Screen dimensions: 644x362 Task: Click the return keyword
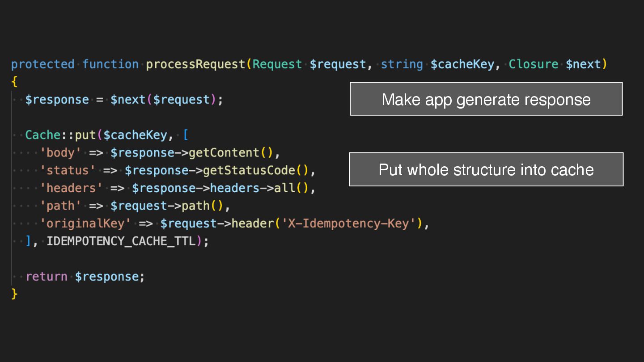pyautogui.click(x=46, y=277)
